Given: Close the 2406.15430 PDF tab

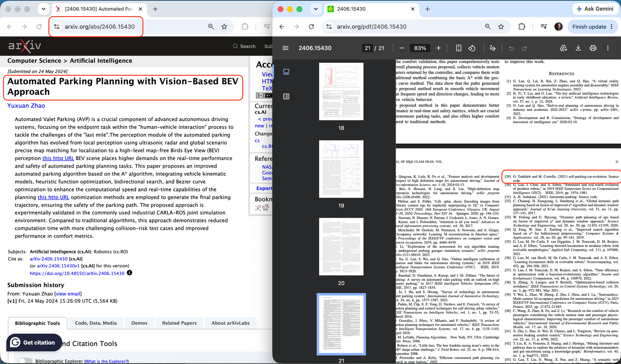Looking at the screenshot, I should tap(412, 9).
